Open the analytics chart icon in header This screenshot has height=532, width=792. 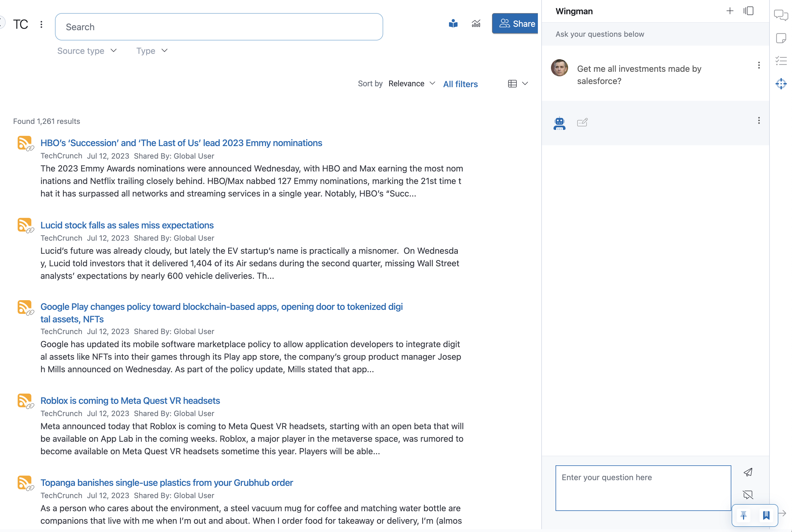pos(476,23)
